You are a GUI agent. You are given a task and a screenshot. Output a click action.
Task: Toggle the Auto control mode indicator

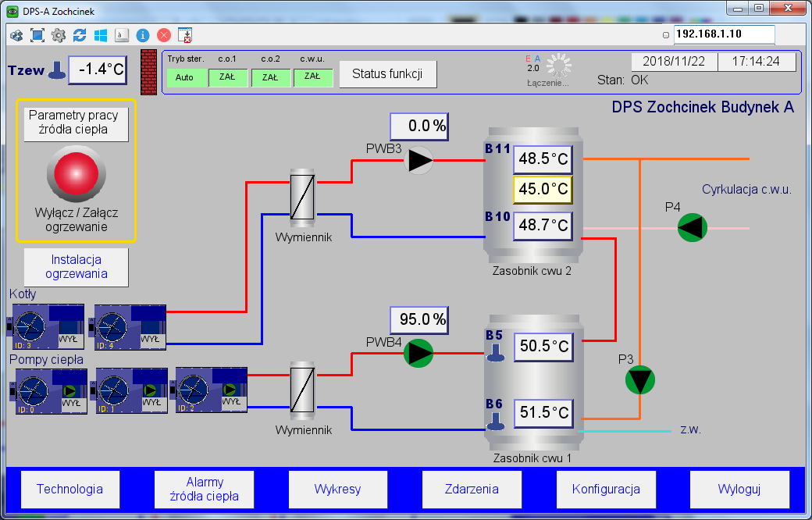186,78
